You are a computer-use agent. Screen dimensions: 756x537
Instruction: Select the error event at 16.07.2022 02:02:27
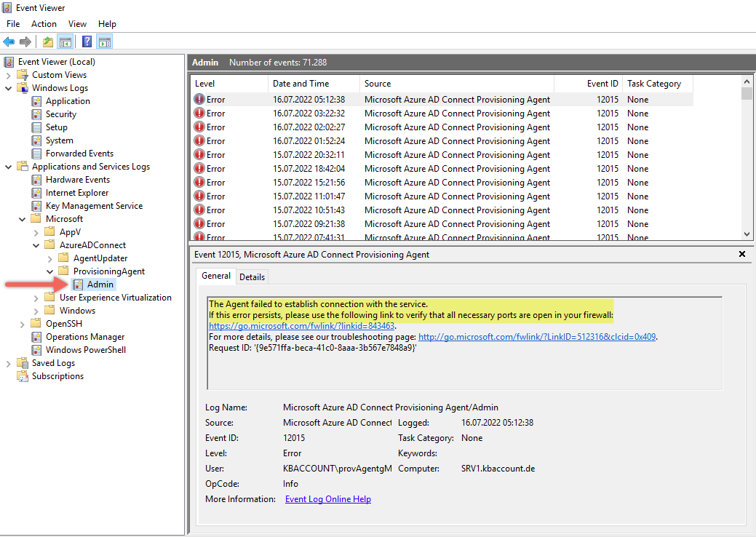tap(442, 127)
